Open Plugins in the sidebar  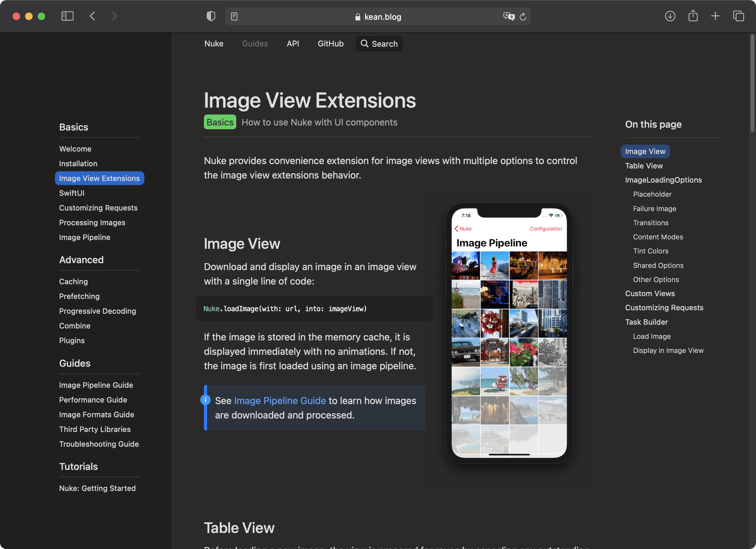pos(72,341)
